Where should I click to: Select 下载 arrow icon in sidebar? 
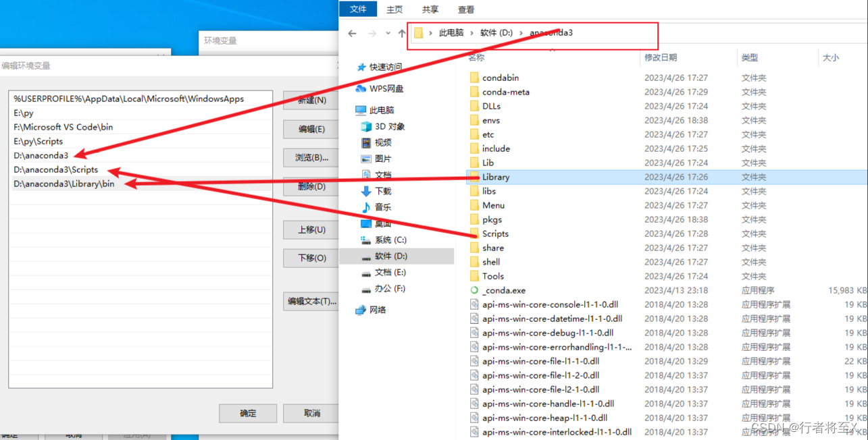click(366, 191)
